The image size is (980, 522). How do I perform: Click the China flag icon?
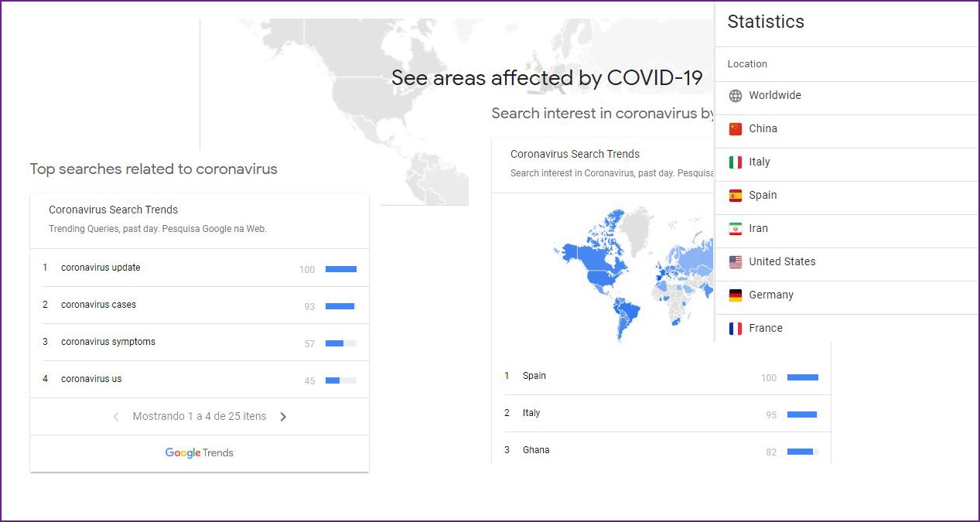click(x=736, y=129)
